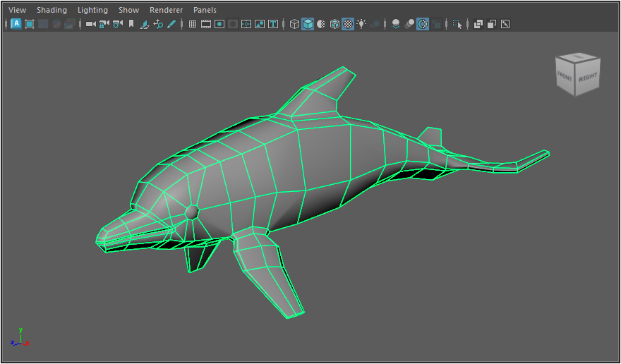Click the camera bookmarks icon
Image resolution: width=621 pixels, height=364 pixels.
tap(131, 24)
